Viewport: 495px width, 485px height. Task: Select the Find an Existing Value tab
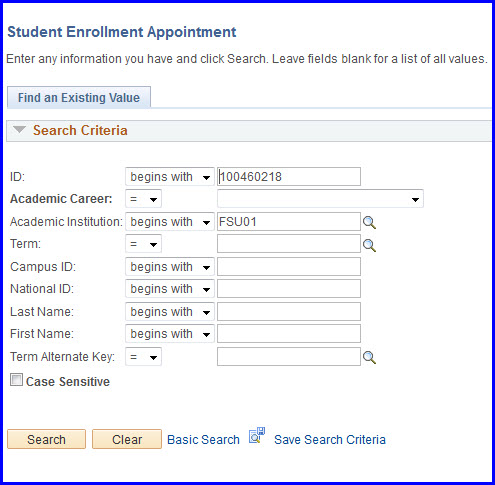click(x=79, y=98)
